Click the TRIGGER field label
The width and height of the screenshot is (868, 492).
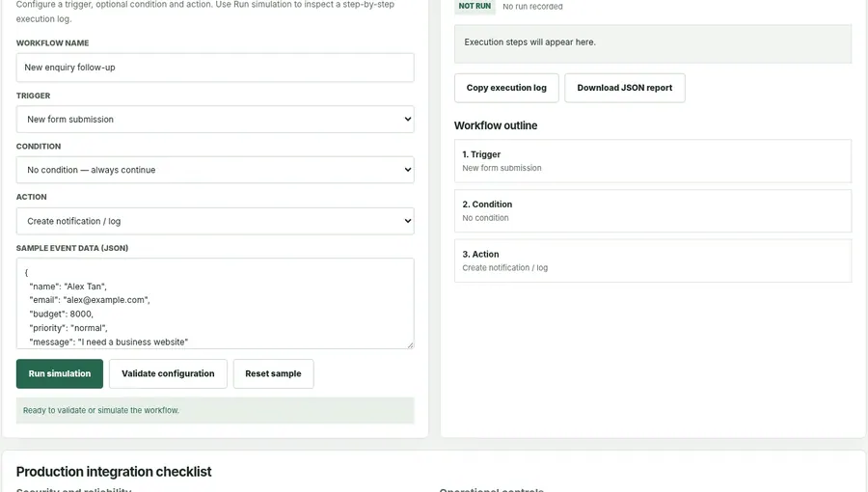click(33, 96)
